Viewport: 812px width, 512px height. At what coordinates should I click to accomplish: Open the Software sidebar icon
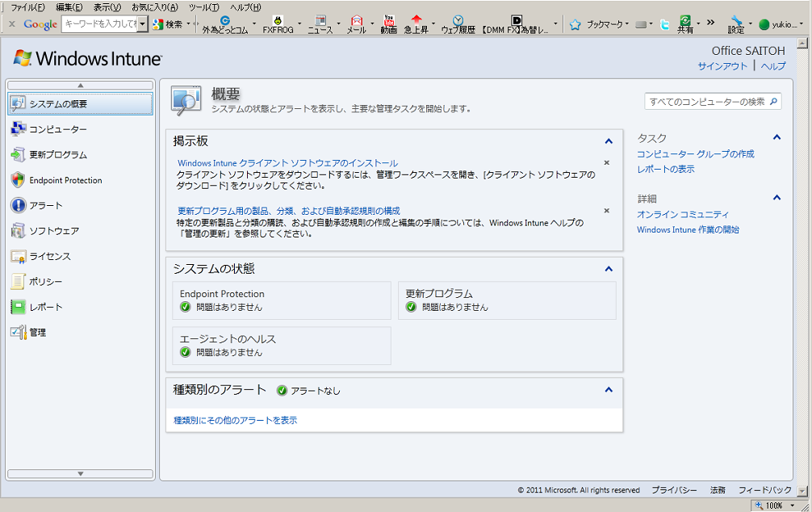[18, 231]
